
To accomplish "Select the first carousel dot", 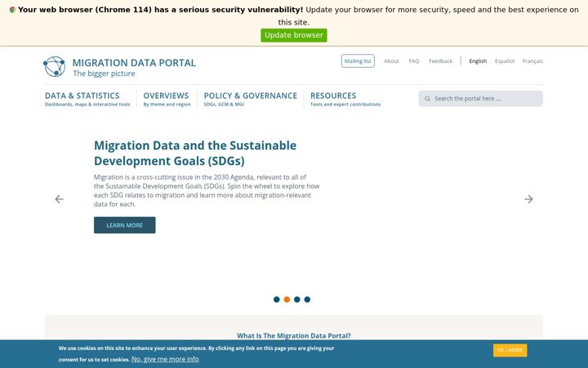I will click(x=276, y=299).
